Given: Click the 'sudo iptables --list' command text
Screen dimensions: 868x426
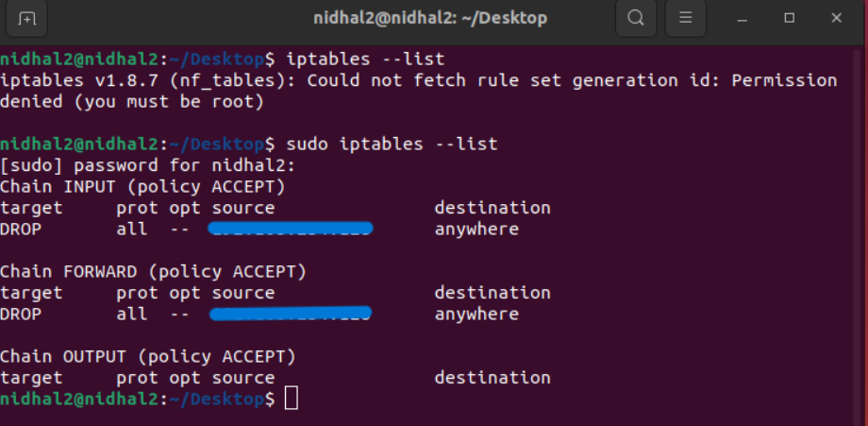Looking at the screenshot, I should (391, 144).
